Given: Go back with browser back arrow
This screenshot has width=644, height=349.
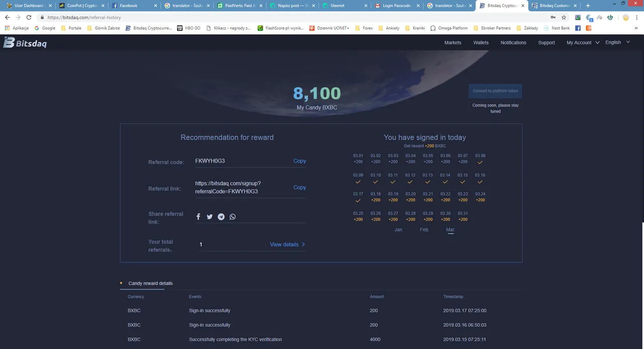Looking at the screenshot, I should tap(7, 17).
